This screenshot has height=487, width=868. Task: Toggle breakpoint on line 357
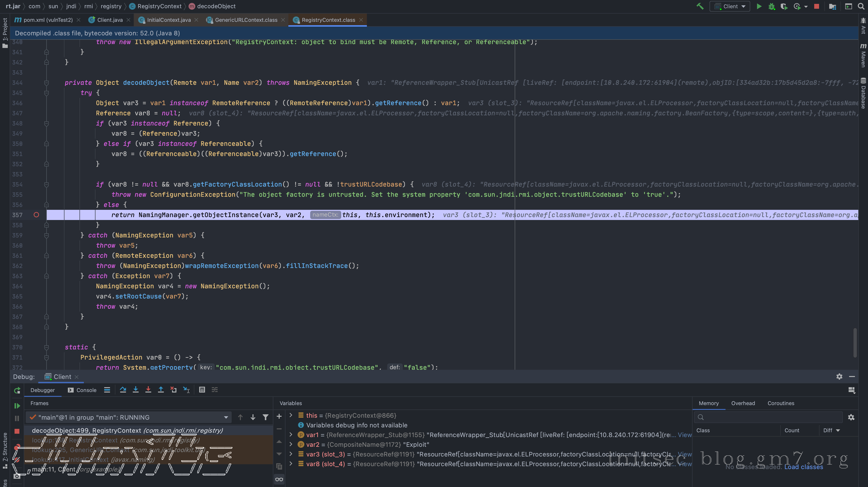(x=36, y=215)
